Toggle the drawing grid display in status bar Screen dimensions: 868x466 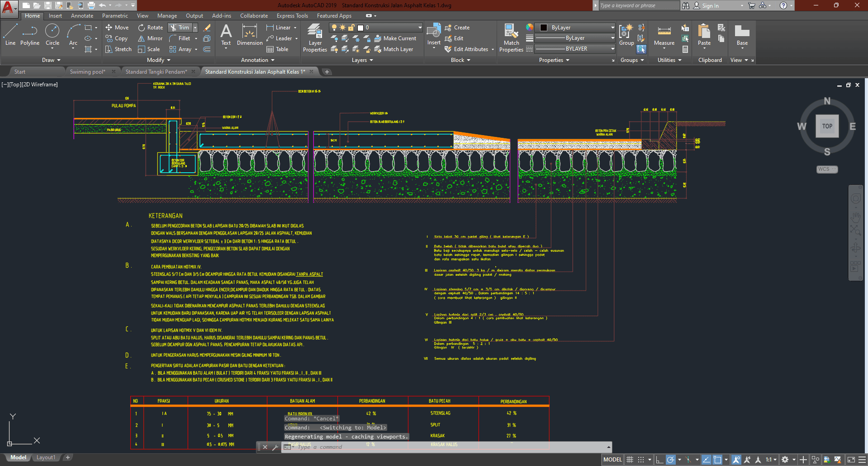pyautogui.click(x=630, y=460)
